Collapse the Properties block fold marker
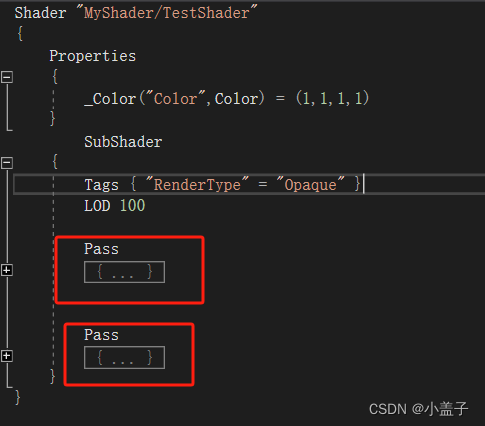 (x=7, y=77)
